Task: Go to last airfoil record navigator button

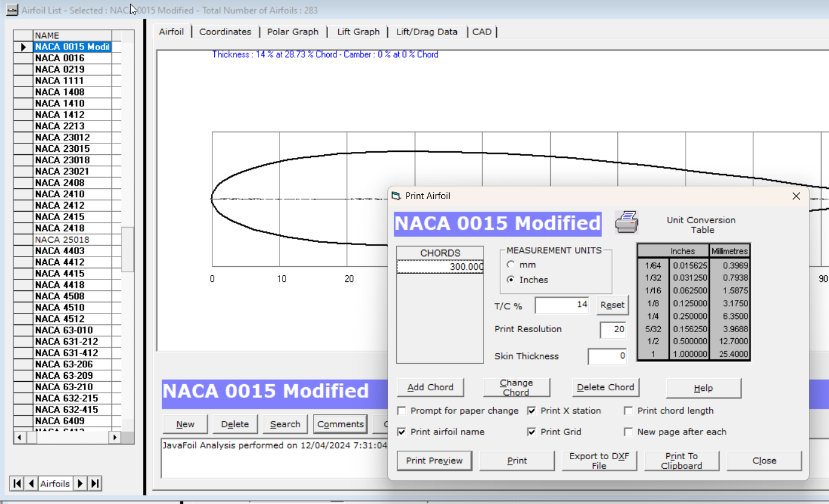Action: 95,483
